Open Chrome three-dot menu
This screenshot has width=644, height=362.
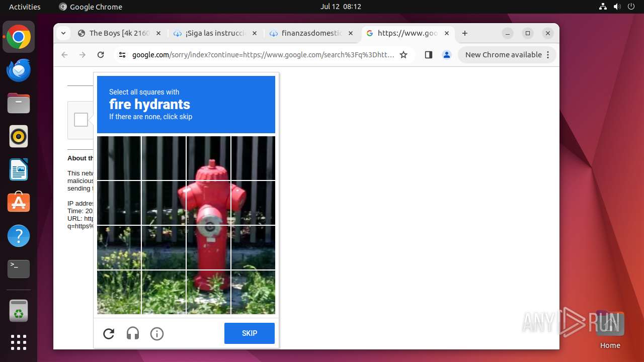[548, 55]
